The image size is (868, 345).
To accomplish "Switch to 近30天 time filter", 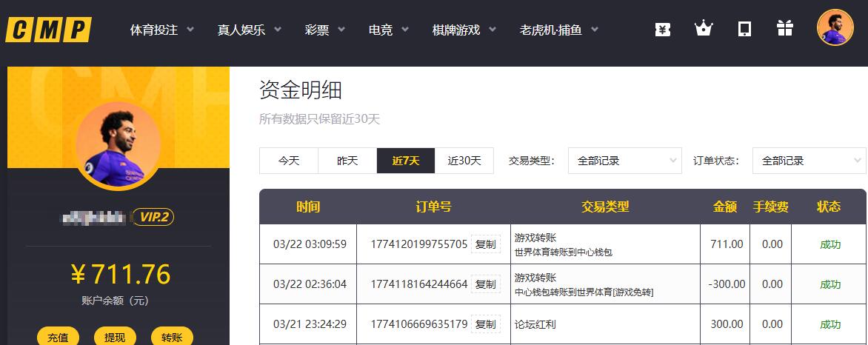I will click(x=464, y=161).
